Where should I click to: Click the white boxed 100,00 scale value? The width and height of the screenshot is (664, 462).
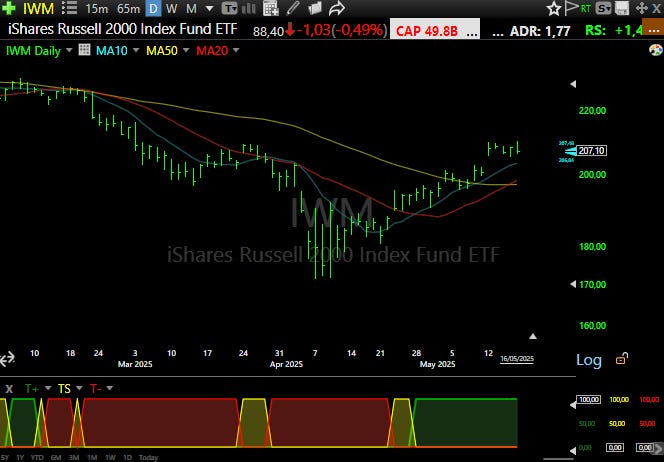pyautogui.click(x=589, y=399)
